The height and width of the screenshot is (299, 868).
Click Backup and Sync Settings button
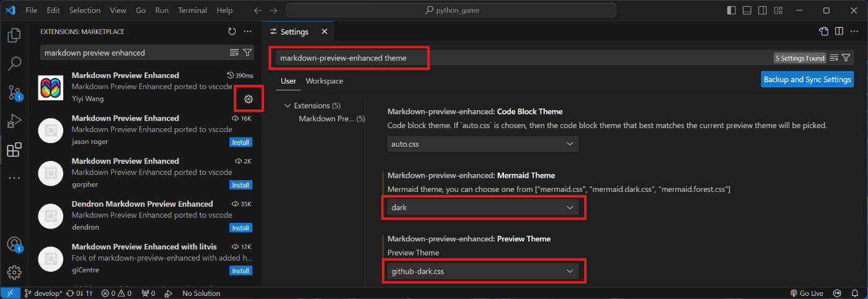807,80
